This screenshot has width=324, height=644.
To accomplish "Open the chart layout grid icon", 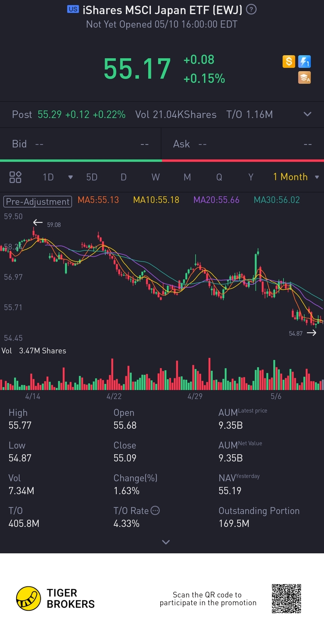I will click(x=15, y=177).
